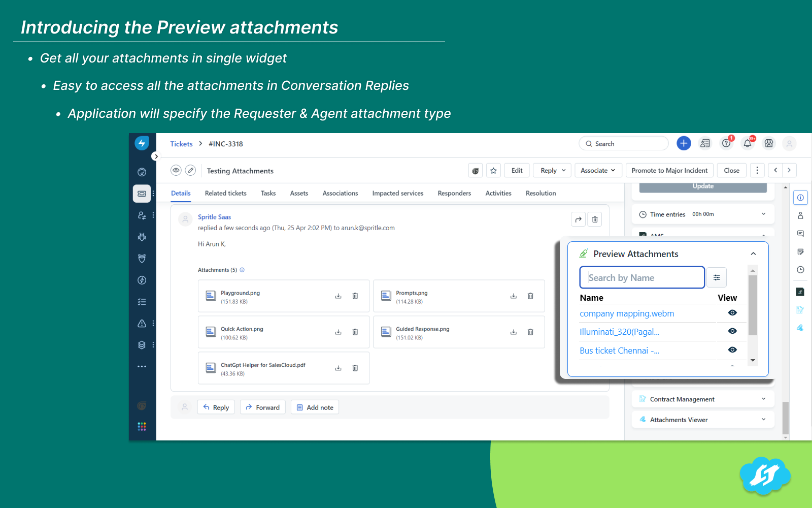This screenshot has height=508, width=812.
Task: Open the marketplace store icon
Action: pos(769,143)
